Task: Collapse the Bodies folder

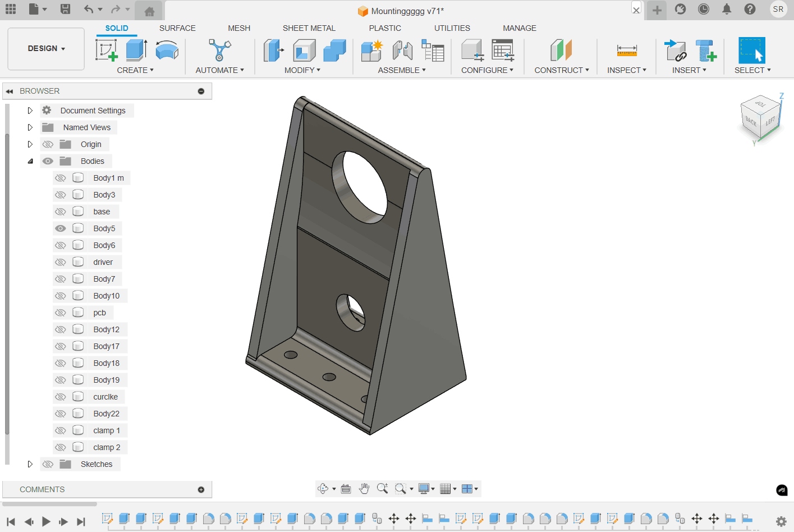Action: [30, 161]
